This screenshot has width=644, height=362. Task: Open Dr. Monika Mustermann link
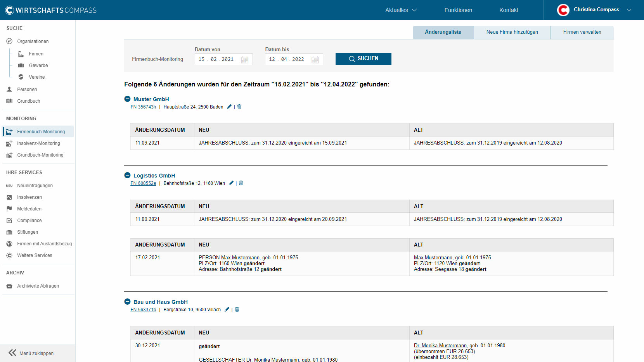pos(440,346)
